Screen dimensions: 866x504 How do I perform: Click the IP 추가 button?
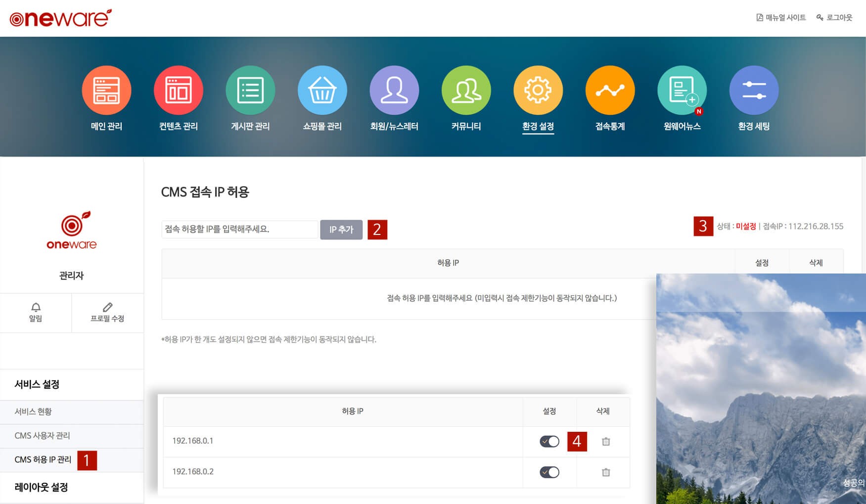[x=341, y=229]
